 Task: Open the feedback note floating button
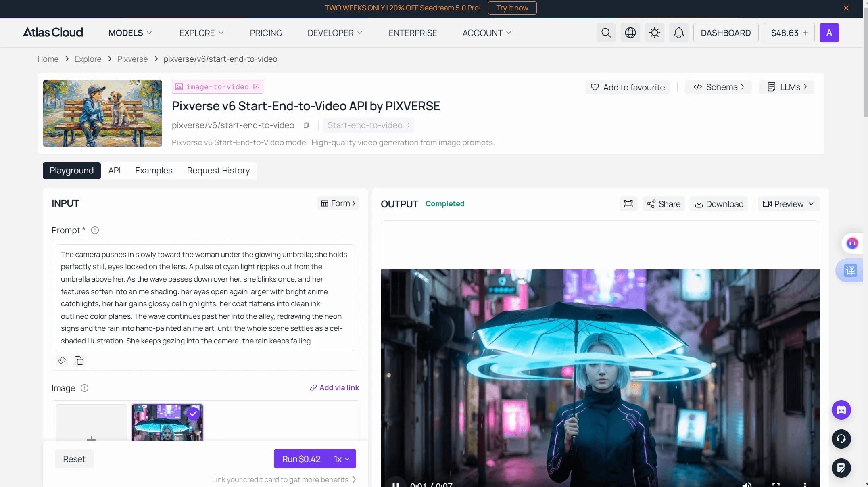(x=841, y=468)
